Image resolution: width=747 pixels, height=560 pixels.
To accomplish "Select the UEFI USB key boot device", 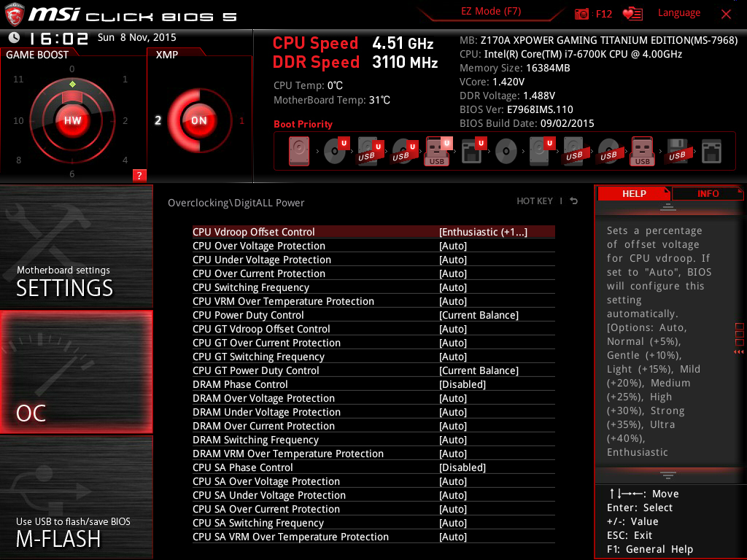I will click(438, 152).
